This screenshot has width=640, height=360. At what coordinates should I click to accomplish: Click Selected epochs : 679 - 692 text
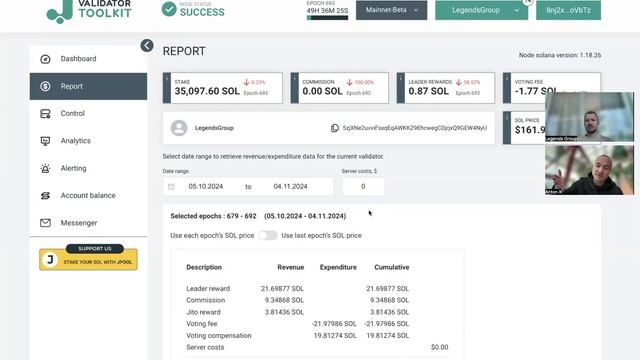click(213, 216)
